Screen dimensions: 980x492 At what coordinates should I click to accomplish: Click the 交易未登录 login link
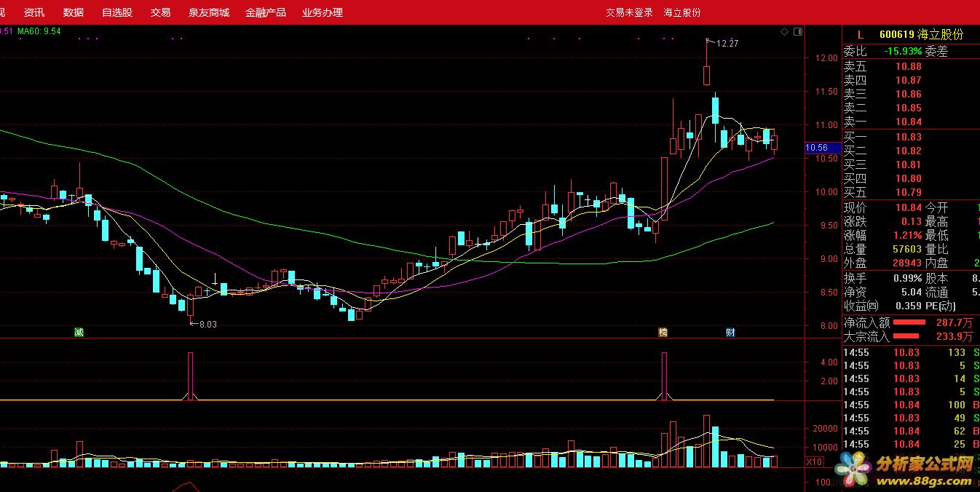630,12
